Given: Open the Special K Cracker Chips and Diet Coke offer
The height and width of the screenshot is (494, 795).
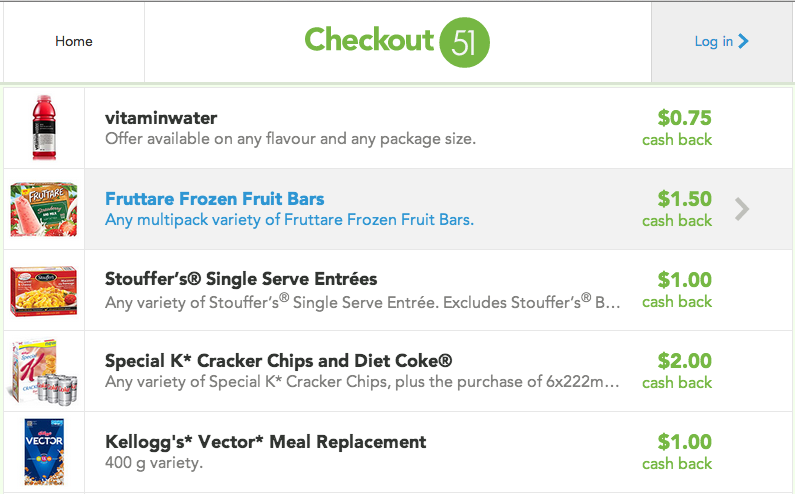Looking at the screenshot, I should click(x=279, y=360).
